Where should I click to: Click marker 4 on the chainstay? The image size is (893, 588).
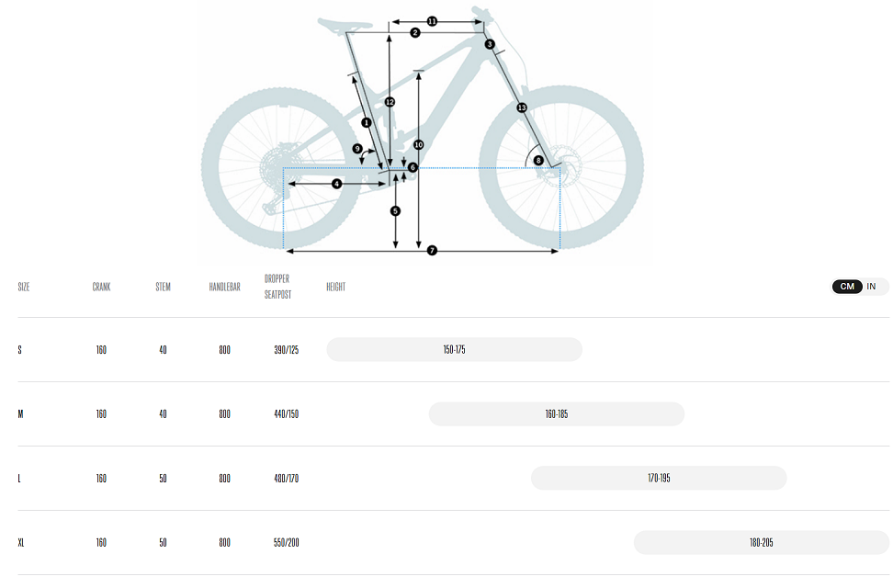tap(336, 184)
